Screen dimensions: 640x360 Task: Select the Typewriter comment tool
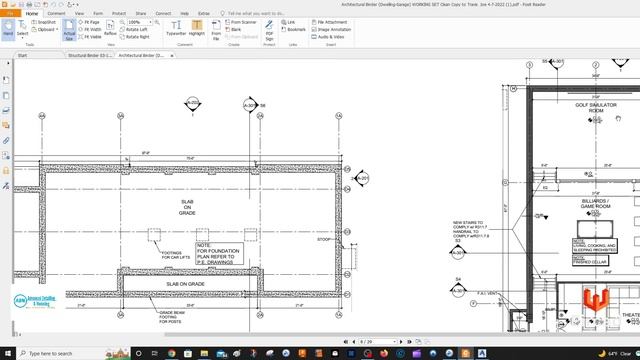[x=176, y=29]
